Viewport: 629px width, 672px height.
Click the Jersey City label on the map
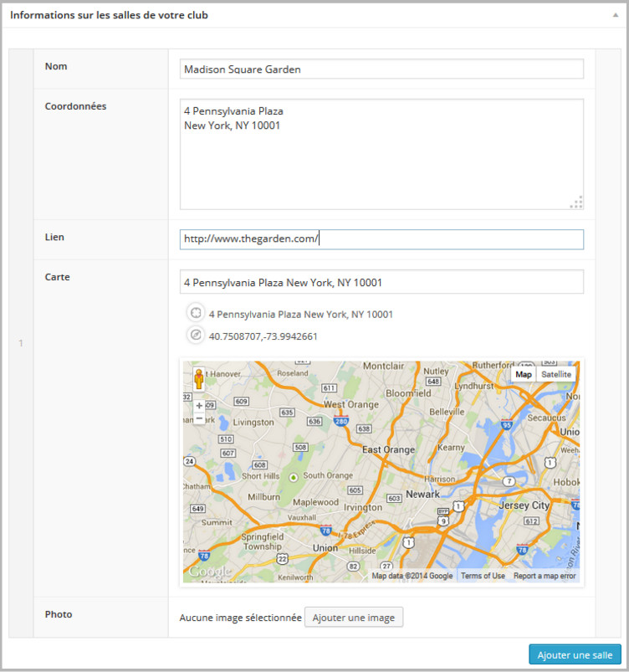click(x=524, y=505)
